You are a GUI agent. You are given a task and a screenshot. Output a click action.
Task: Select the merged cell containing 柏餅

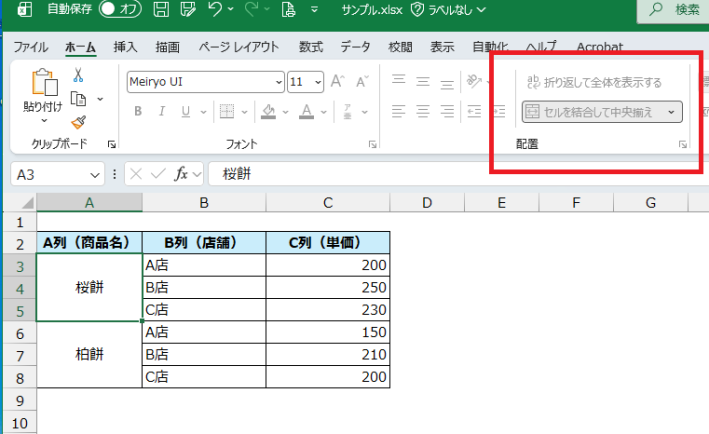[89, 354]
